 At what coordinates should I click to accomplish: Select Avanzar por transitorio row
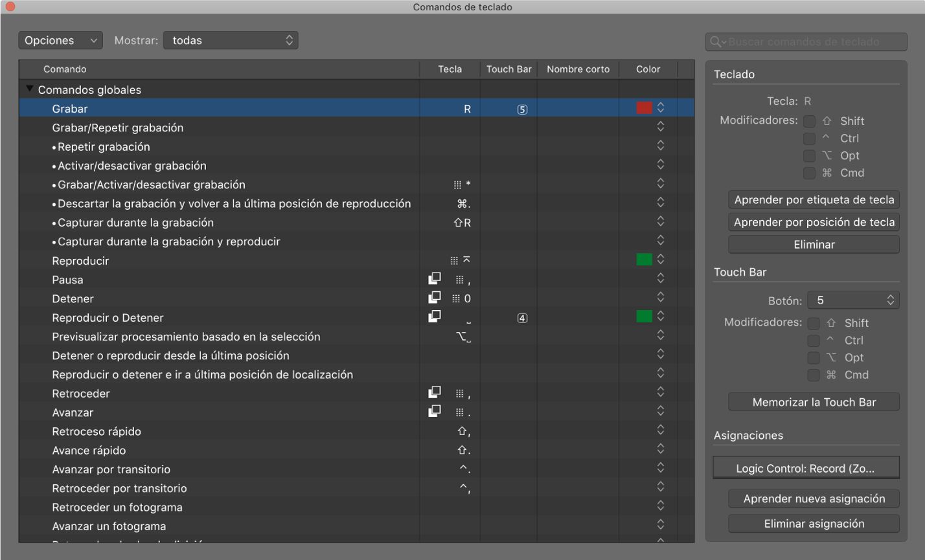pyautogui.click(x=356, y=469)
